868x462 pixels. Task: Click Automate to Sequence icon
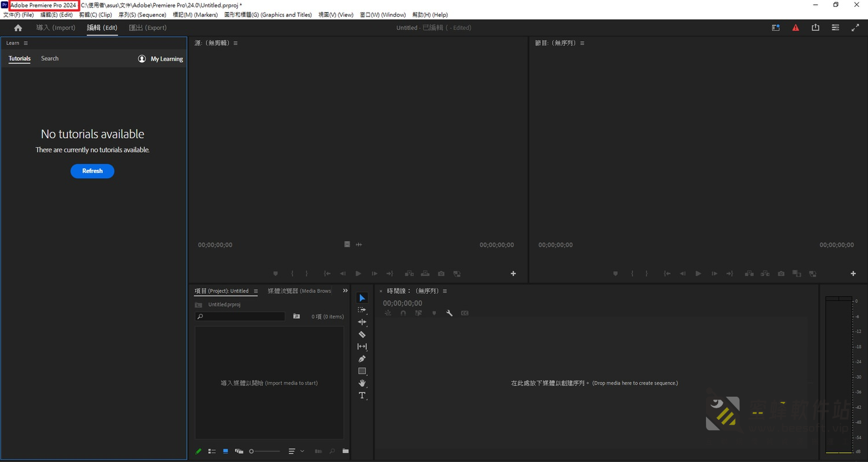click(318, 451)
